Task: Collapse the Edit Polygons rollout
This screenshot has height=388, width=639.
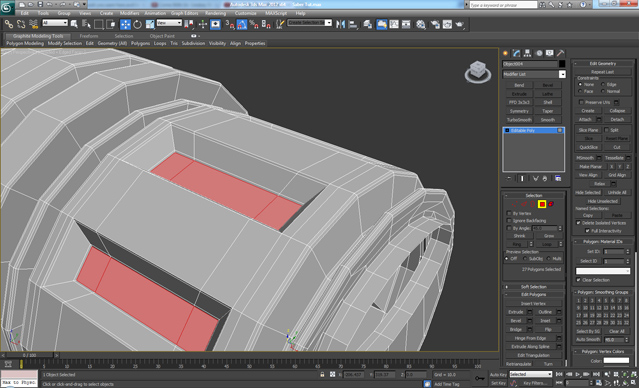Action: tap(533, 294)
